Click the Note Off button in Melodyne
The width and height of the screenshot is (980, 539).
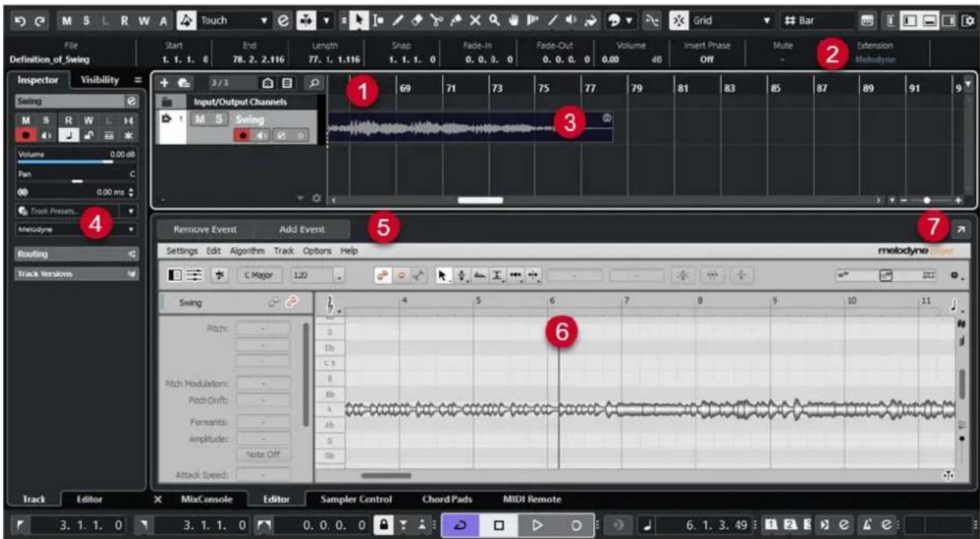(263, 454)
